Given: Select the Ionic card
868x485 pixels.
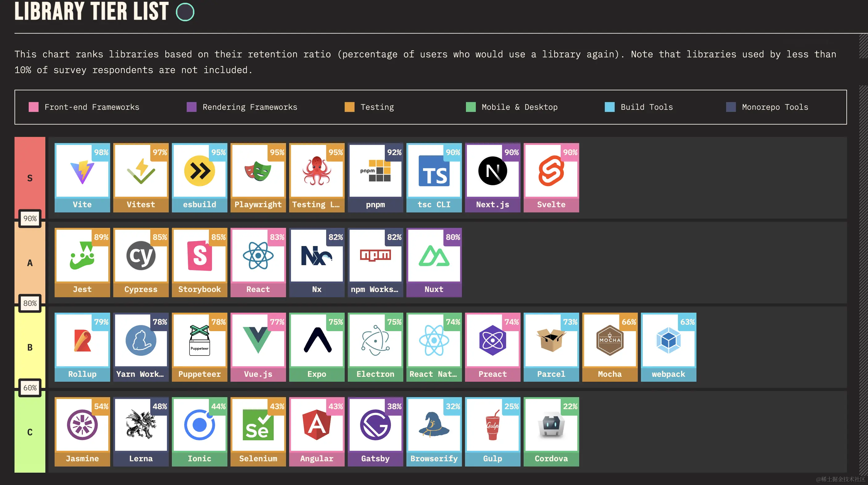Looking at the screenshot, I should [x=199, y=432].
